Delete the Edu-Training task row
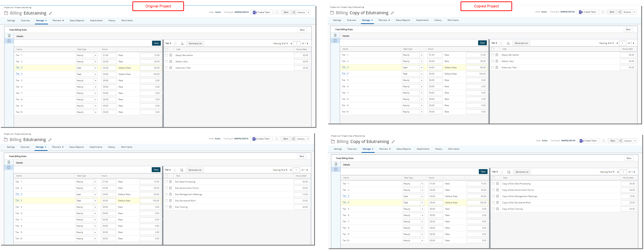644x250 pixels. [170, 207]
